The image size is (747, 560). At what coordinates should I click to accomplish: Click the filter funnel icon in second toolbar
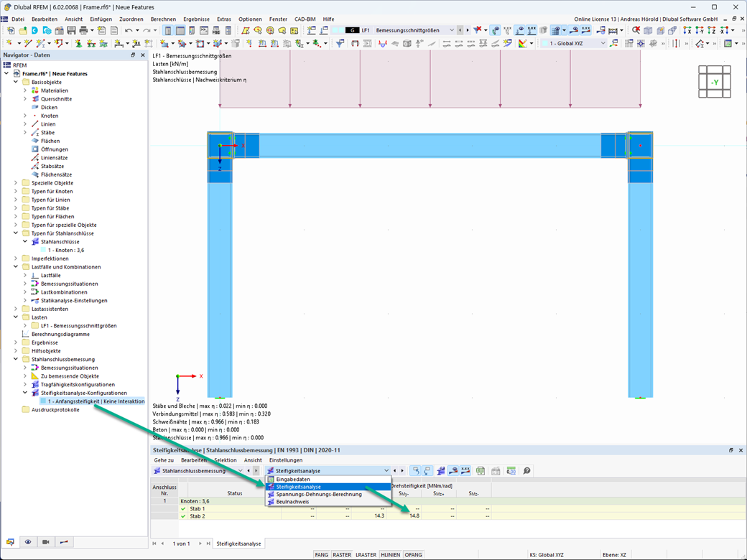tap(339, 43)
